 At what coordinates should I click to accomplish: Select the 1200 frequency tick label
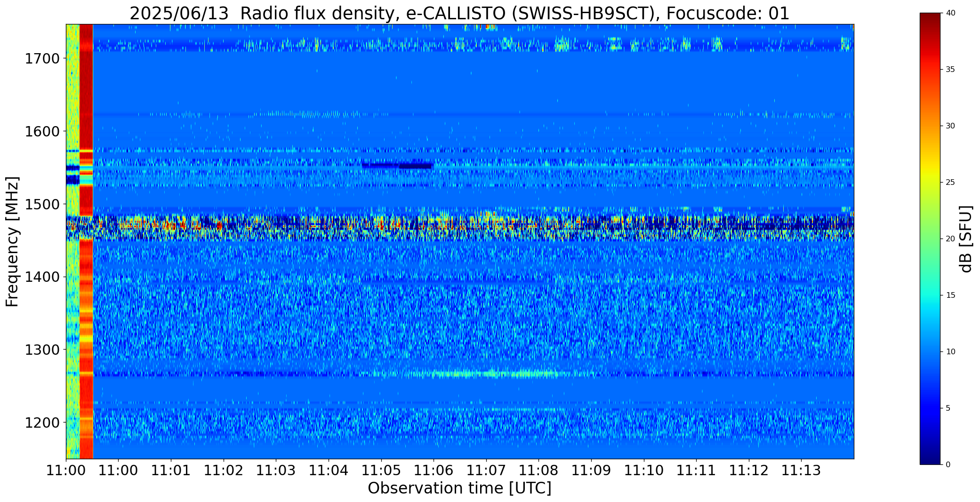click(42, 422)
